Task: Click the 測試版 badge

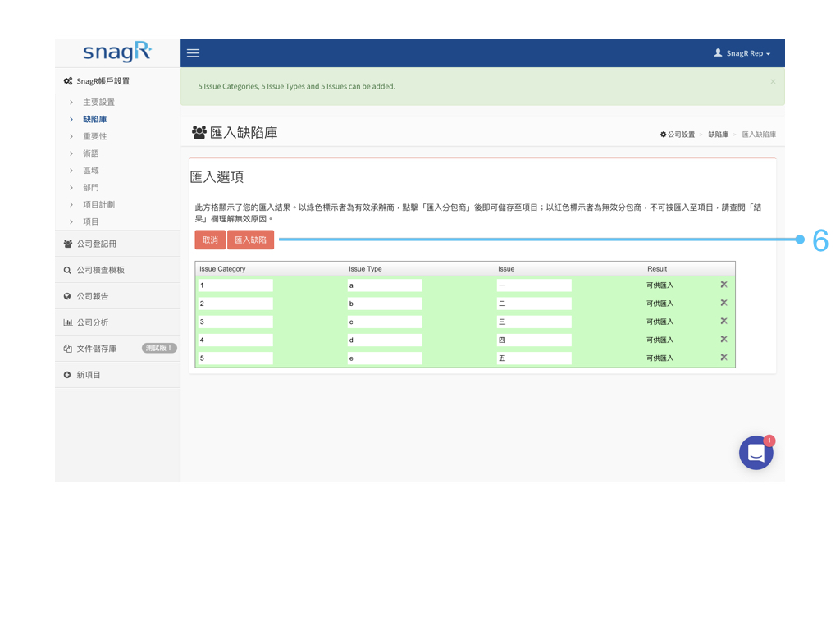Action: click(159, 348)
